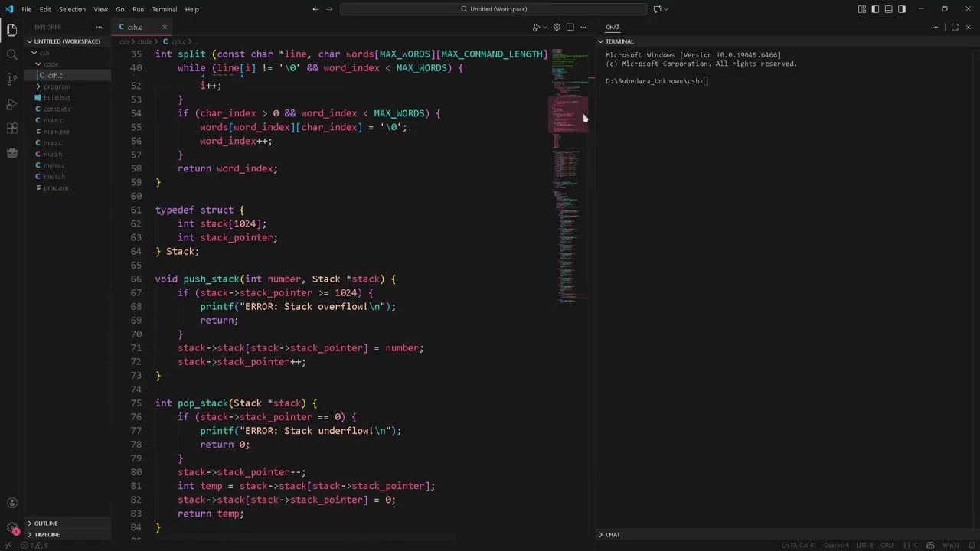
Task: Open the Terminal menu
Action: pos(165,9)
